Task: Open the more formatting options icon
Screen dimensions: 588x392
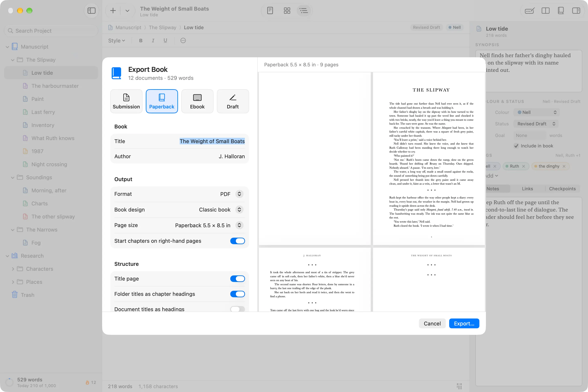Action: pos(183,40)
